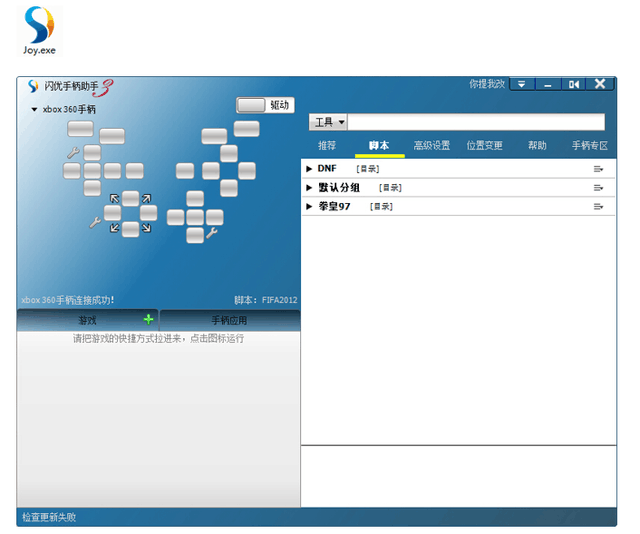Open the list menu icon for DNF row
640x534 pixels.
598,169
